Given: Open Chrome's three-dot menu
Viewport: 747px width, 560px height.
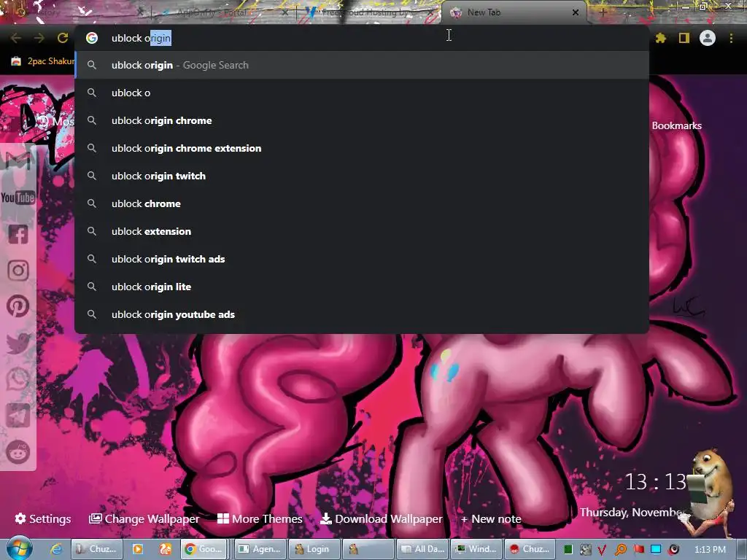Looking at the screenshot, I should click(x=731, y=38).
